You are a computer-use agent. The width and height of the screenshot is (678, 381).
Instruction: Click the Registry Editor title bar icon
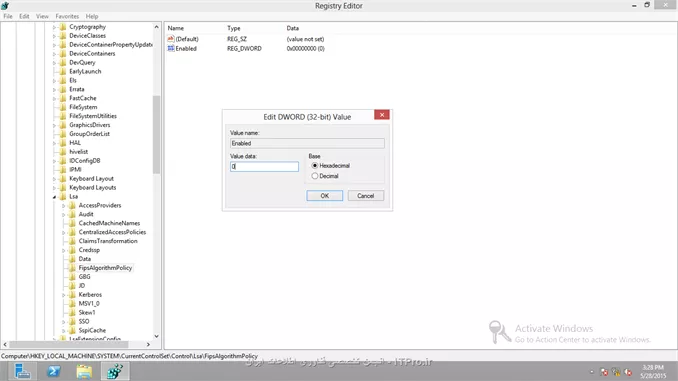[5, 6]
